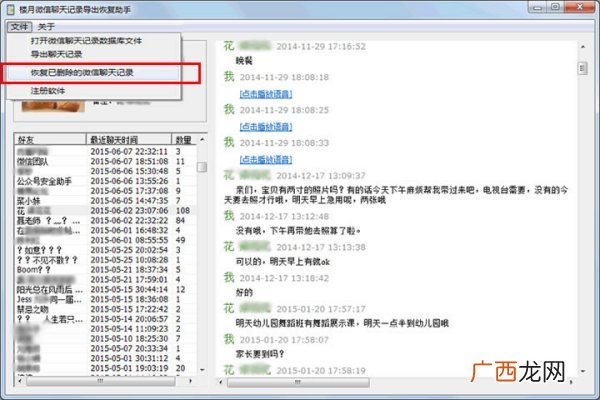Click friend list scroll-left arrow
Image resolution: width=600 pixels, height=400 pixels.
pos(20,381)
